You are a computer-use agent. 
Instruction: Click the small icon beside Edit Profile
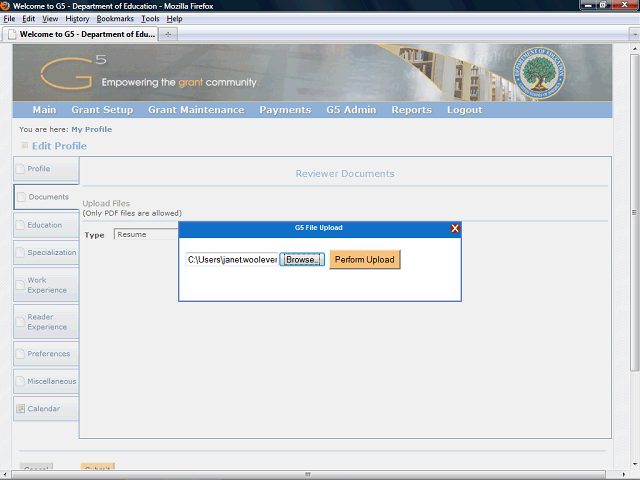pyautogui.click(x=25, y=145)
